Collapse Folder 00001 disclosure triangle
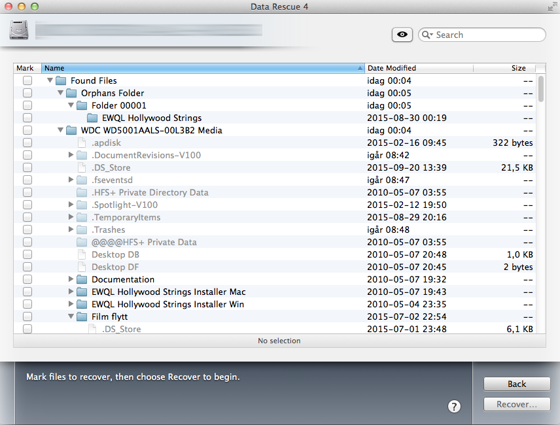 tap(71, 105)
